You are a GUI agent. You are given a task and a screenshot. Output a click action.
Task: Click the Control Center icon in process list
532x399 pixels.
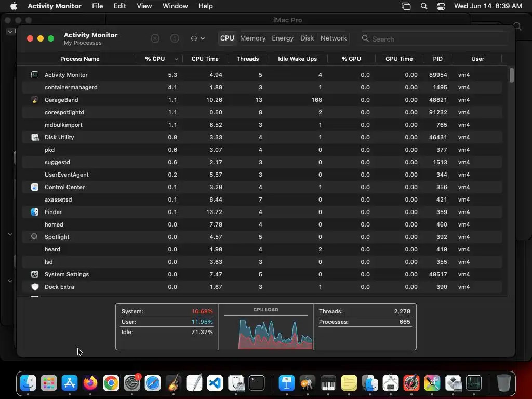click(35, 187)
